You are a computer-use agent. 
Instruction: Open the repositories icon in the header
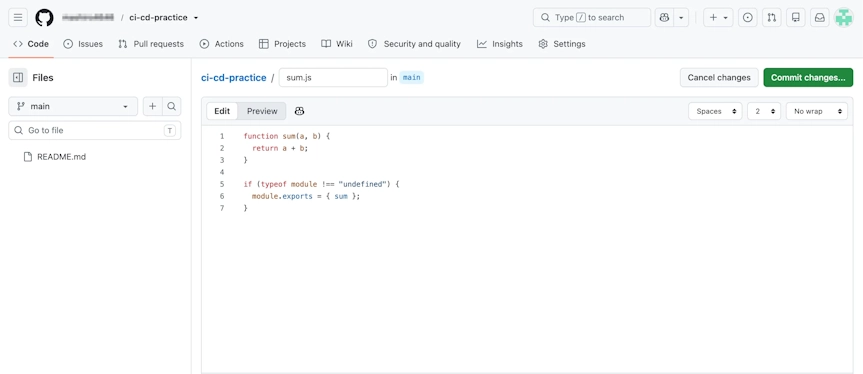click(795, 18)
